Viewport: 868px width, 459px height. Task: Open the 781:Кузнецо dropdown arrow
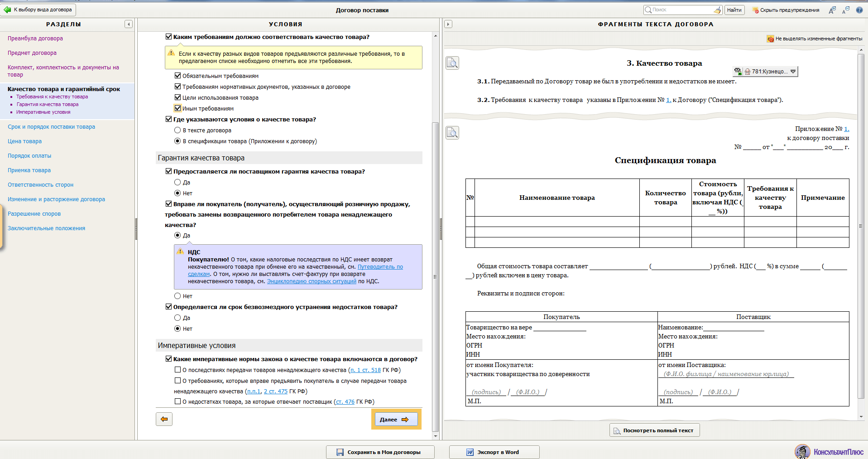tap(793, 72)
